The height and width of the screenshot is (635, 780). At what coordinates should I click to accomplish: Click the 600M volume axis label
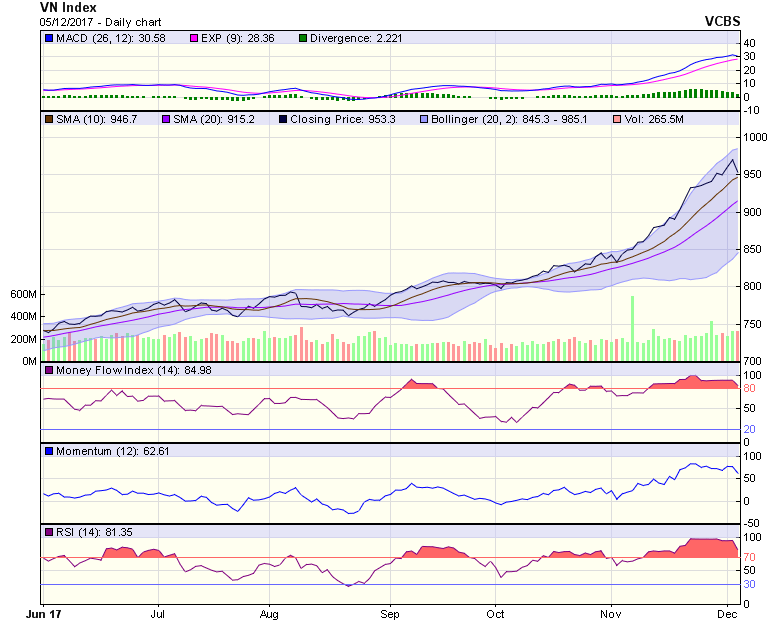(x=23, y=295)
